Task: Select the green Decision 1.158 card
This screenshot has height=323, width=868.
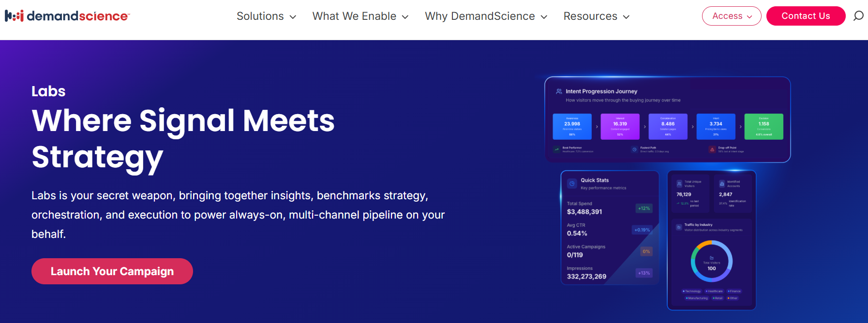Action: coord(763,127)
